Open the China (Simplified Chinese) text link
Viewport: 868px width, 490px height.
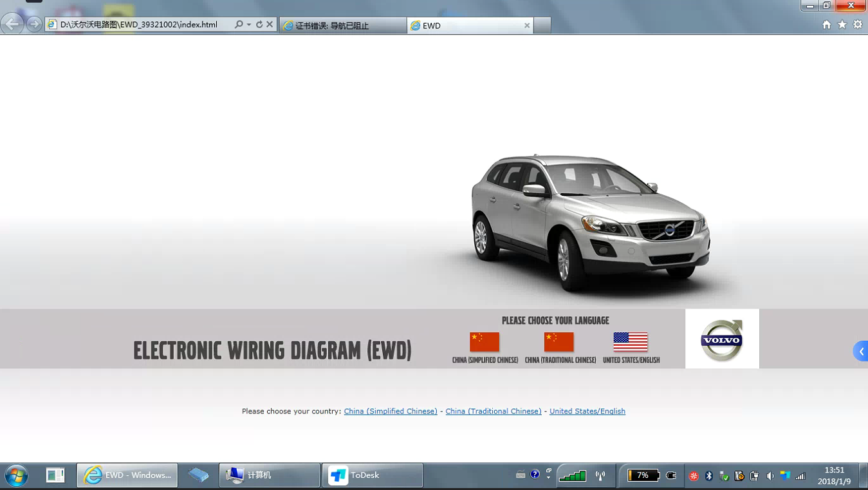pos(391,411)
